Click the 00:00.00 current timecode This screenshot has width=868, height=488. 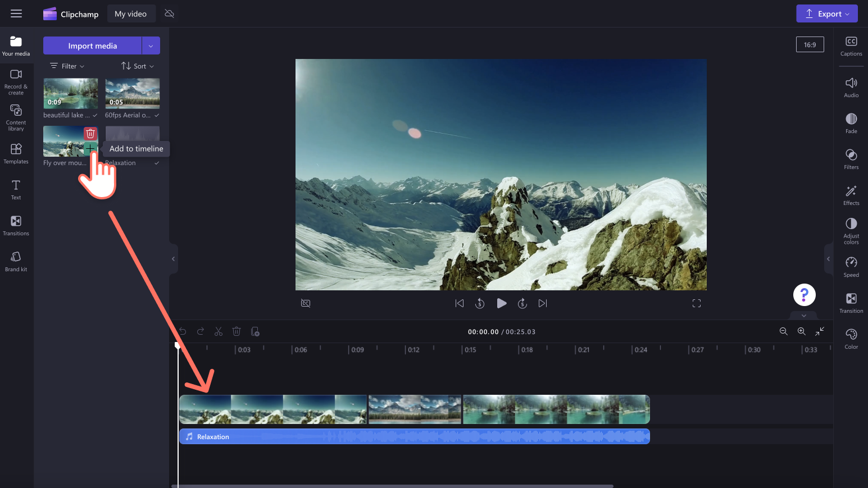click(x=483, y=332)
